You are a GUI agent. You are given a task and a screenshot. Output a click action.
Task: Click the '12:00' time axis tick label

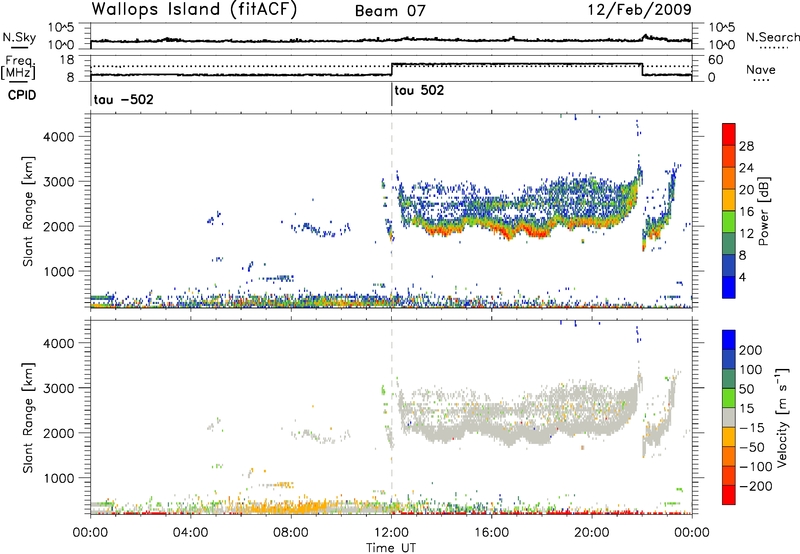[x=391, y=533]
